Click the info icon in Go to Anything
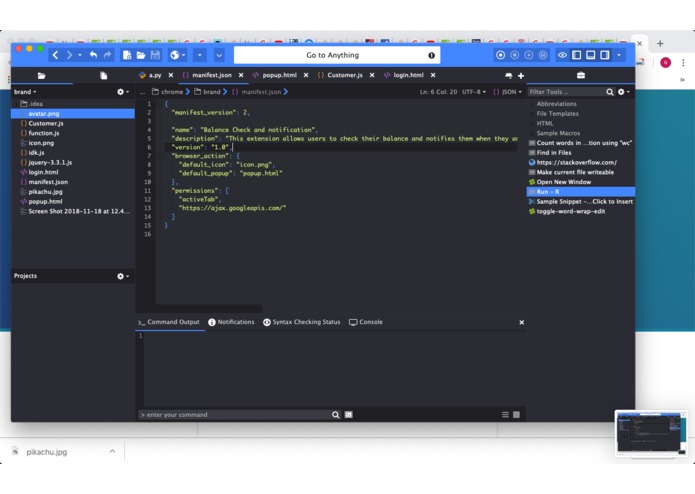Screen dimensions: 695x494 pyautogui.click(x=431, y=55)
